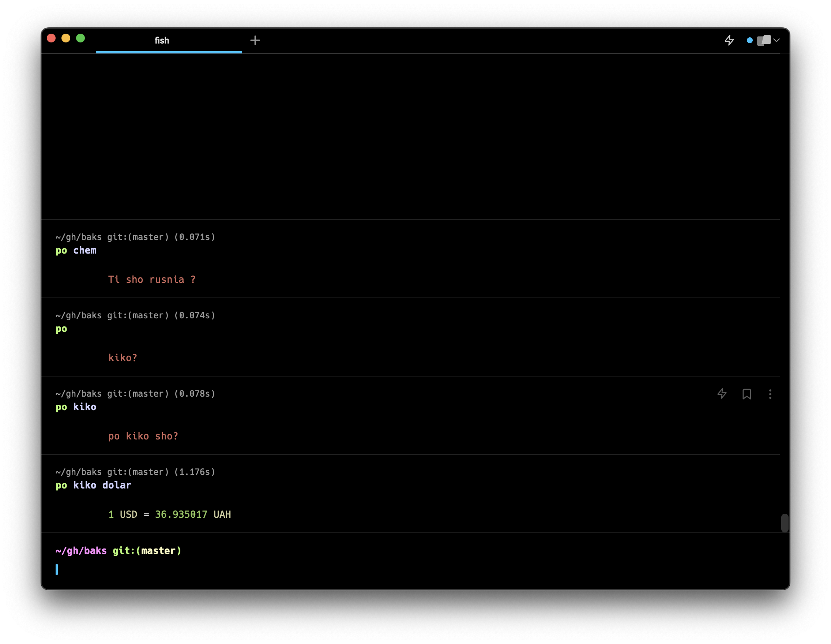Click the Warp avatar icon
The width and height of the screenshot is (831, 644).
tap(763, 40)
